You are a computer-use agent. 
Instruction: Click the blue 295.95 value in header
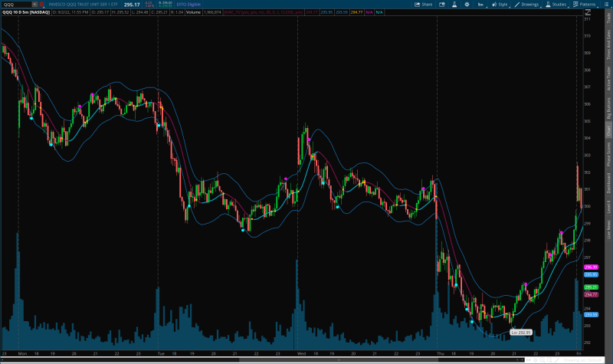pos(326,12)
